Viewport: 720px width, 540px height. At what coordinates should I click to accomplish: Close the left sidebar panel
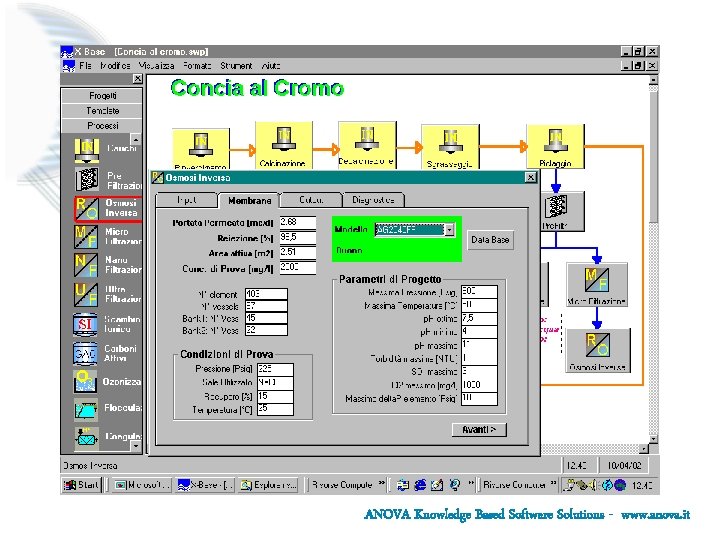pos(137,79)
